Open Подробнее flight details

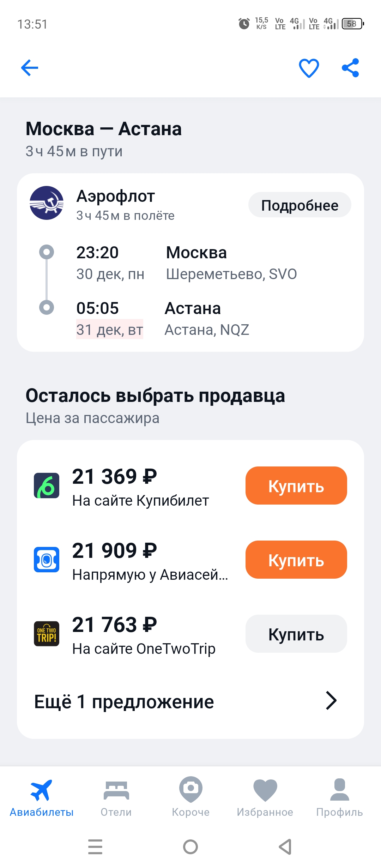(x=300, y=205)
